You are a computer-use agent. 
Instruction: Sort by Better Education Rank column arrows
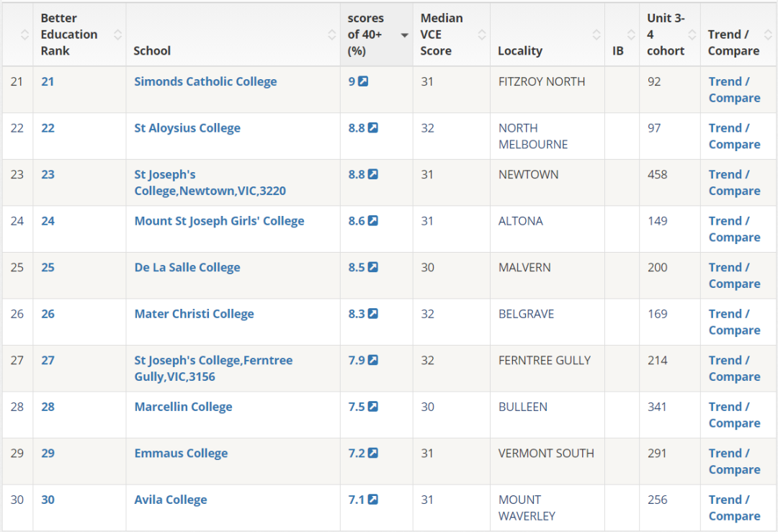(x=117, y=35)
